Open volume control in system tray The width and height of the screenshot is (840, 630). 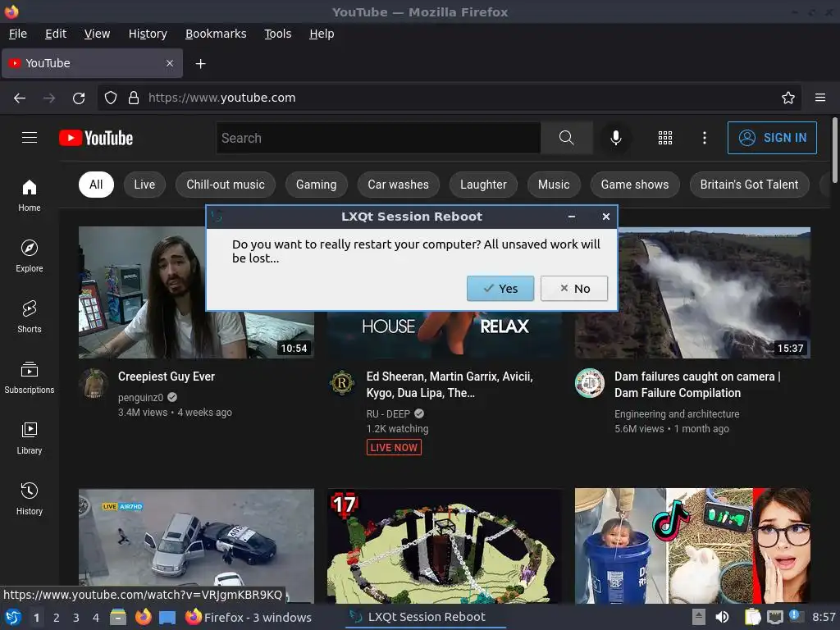(x=722, y=617)
